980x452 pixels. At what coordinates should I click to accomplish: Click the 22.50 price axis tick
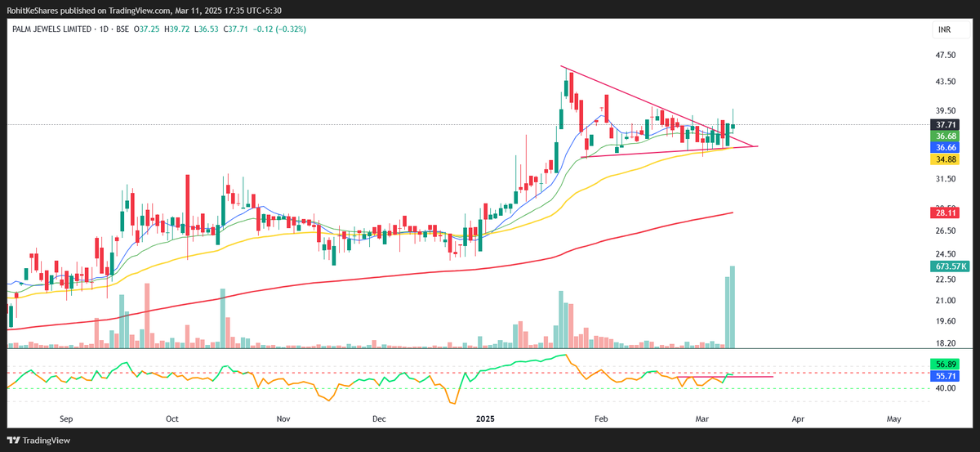(x=945, y=280)
